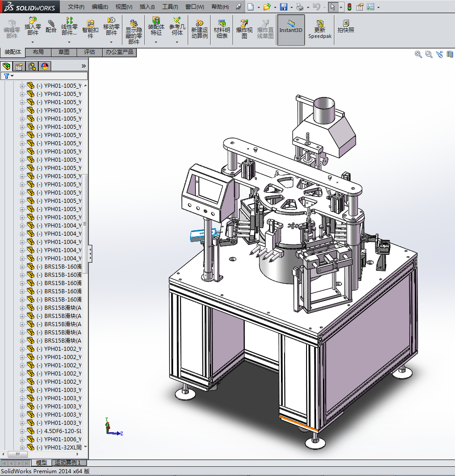Image resolution: width=455 pixels, height=476 pixels.
Task: Open the 工具(T) menu
Action: (x=170, y=7)
